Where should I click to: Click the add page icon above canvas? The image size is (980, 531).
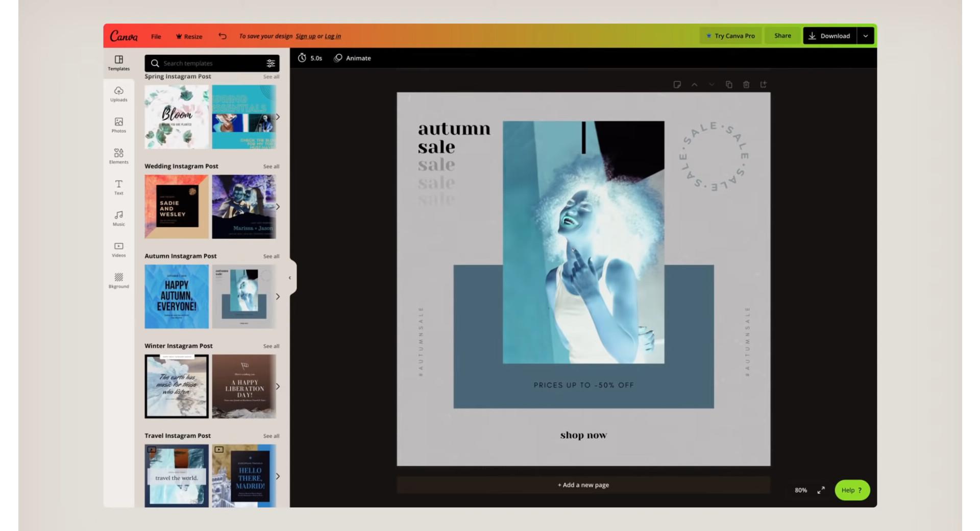[x=764, y=84]
